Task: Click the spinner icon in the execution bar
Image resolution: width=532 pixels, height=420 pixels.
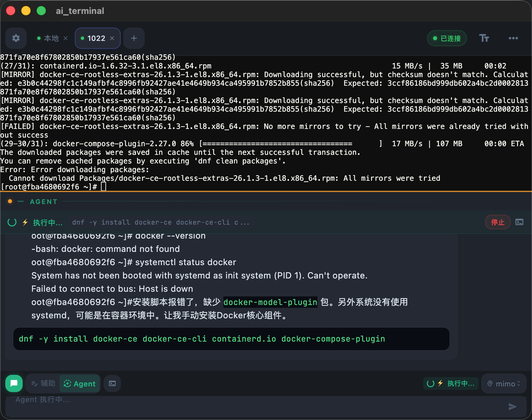Action: (12, 222)
